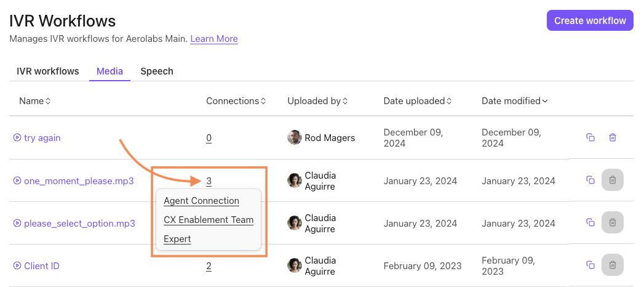Click the copy icon for one_moment_please.mp3
Image resolution: width=644 pixels, height=287 pixels.
590,180
